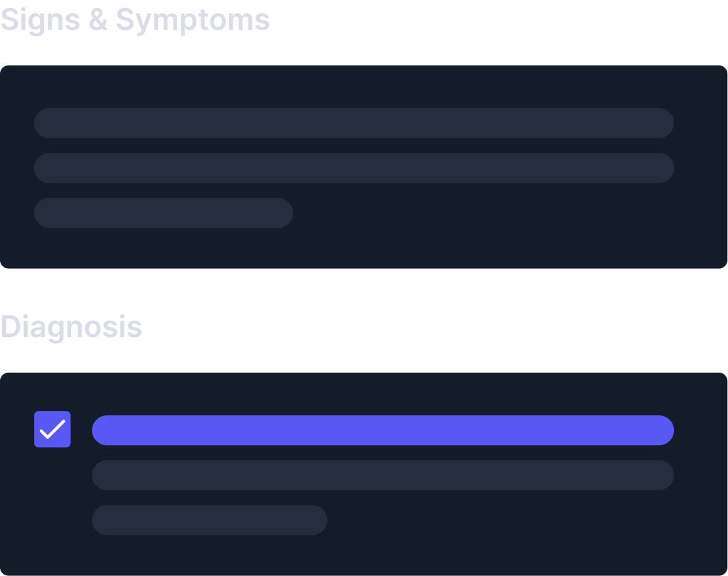Select the short third line in Diagnosis card
Screen dimensions: 728x576
209,520
